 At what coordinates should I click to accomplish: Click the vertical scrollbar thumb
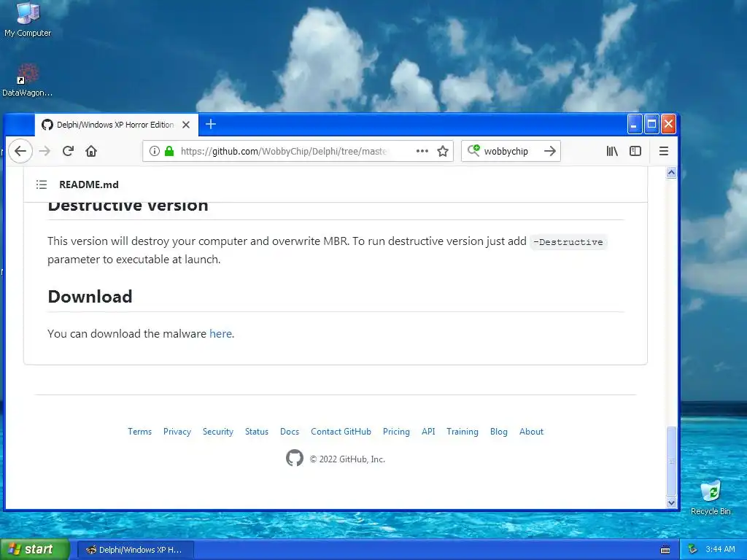click(671, 461)
